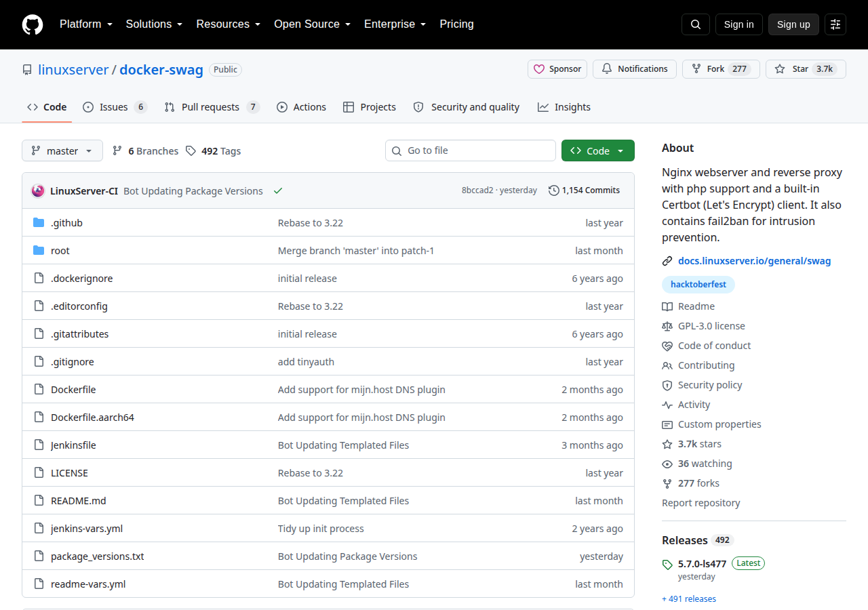Switch to the Actions tab
This screenshot has height=610, width=868.
tap(301, 107)
